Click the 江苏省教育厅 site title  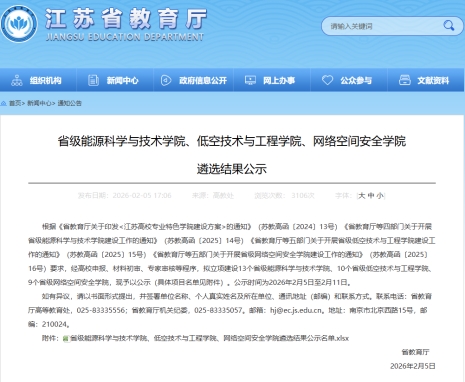pos(126,18)
